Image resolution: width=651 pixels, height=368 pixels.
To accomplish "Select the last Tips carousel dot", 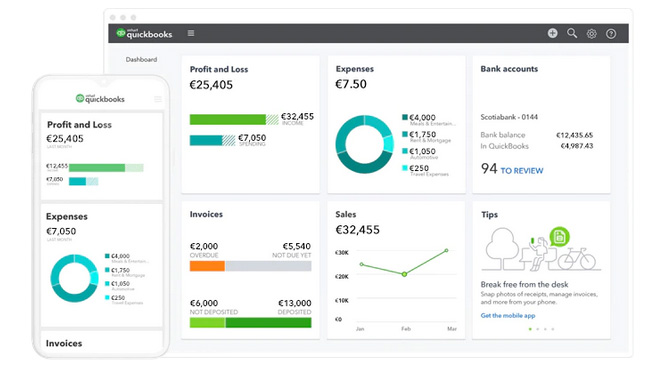I will tap(553, 329).
